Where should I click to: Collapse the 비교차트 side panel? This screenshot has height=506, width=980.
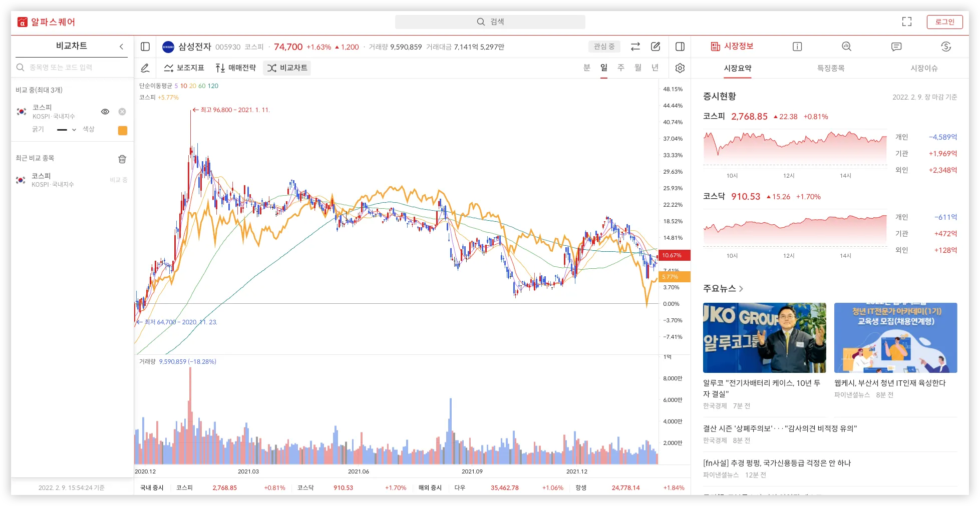121,47
